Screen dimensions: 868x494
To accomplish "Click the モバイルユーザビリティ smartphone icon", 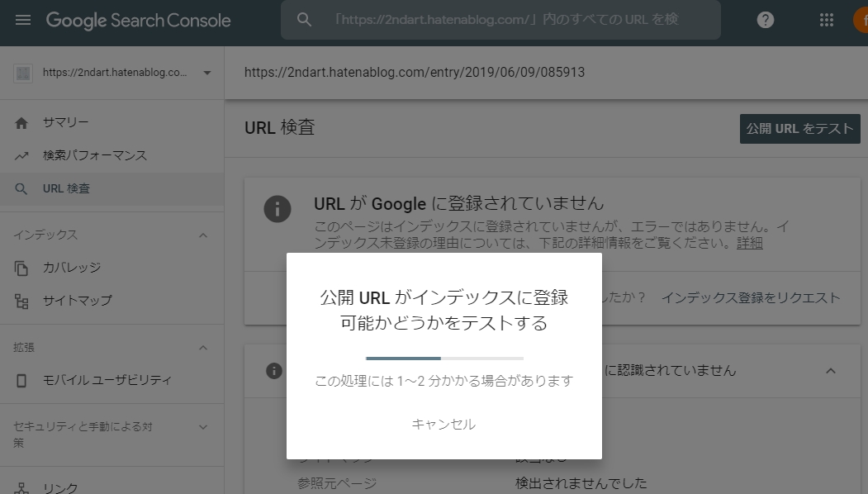I will pyautogui.click(x=21, y=381).
